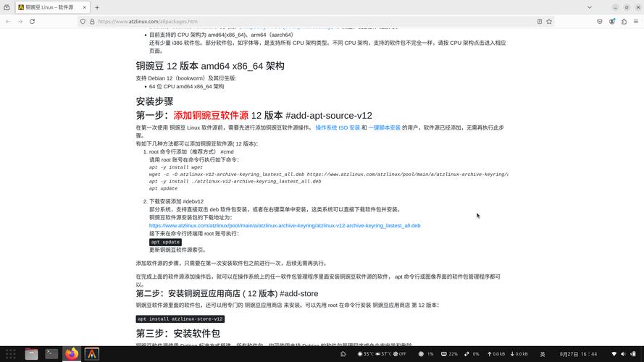Bookmark this page with the star

tap(549, 21)
